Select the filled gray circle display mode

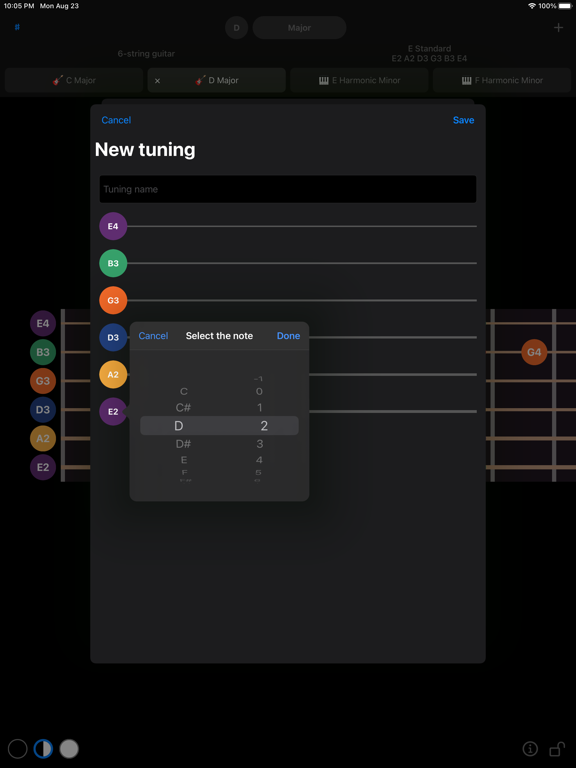(x=69, y=749)
